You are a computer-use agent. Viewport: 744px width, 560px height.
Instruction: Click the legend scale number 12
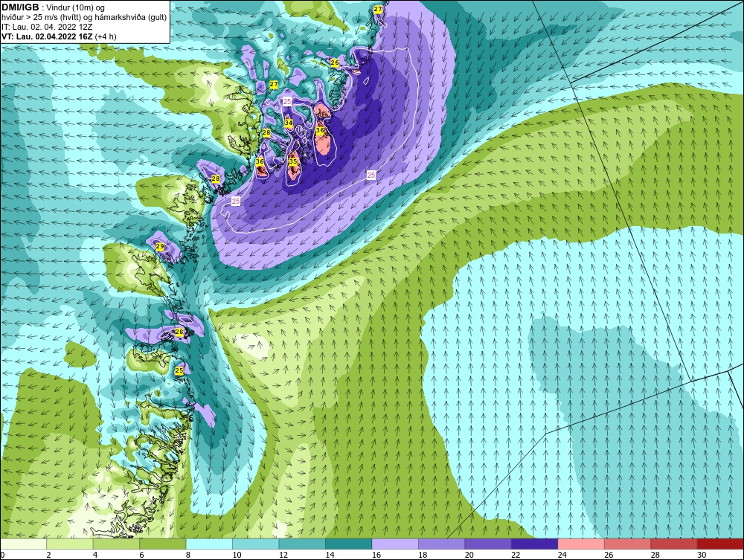pos(283,555)
